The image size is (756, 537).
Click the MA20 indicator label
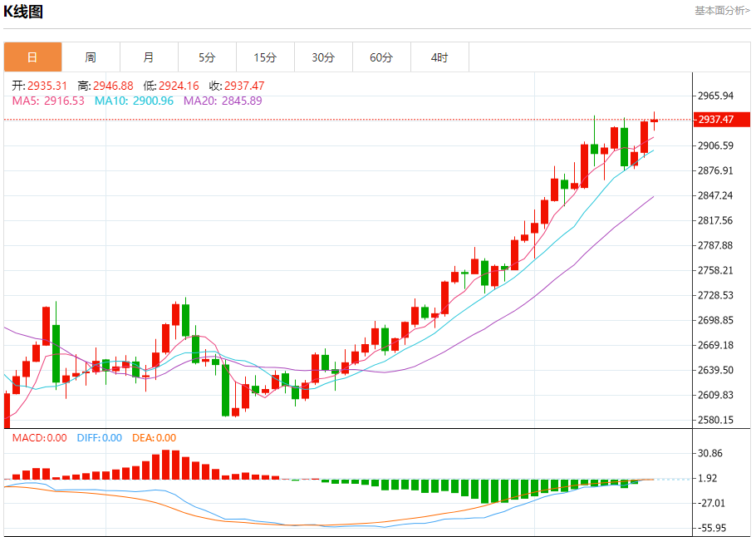(223, 101)
